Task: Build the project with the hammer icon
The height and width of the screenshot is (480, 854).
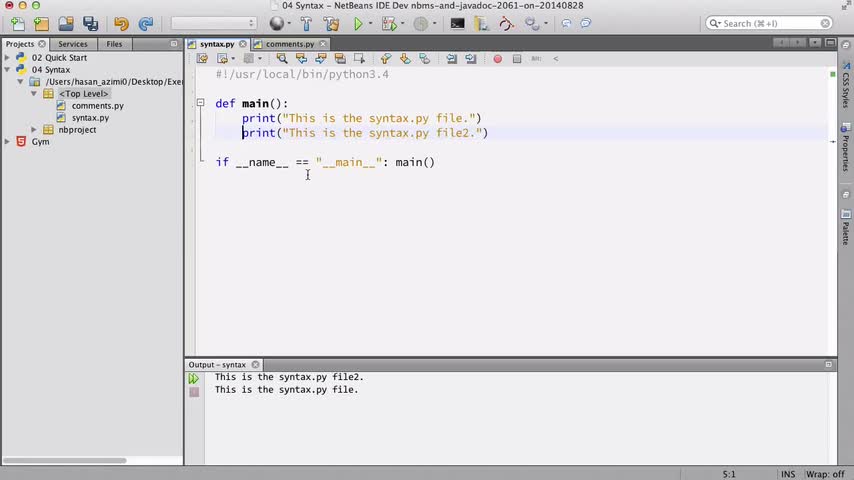Action: 306,23
